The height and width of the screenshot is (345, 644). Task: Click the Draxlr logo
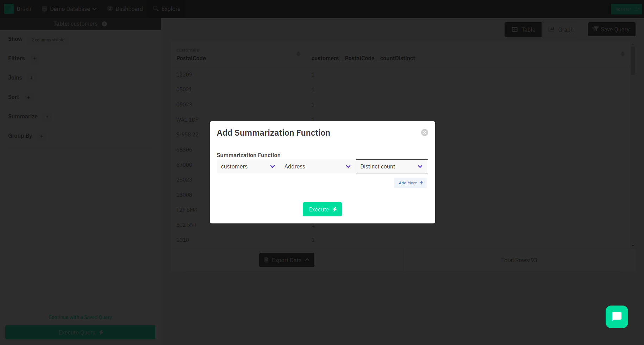coord(18,9)
